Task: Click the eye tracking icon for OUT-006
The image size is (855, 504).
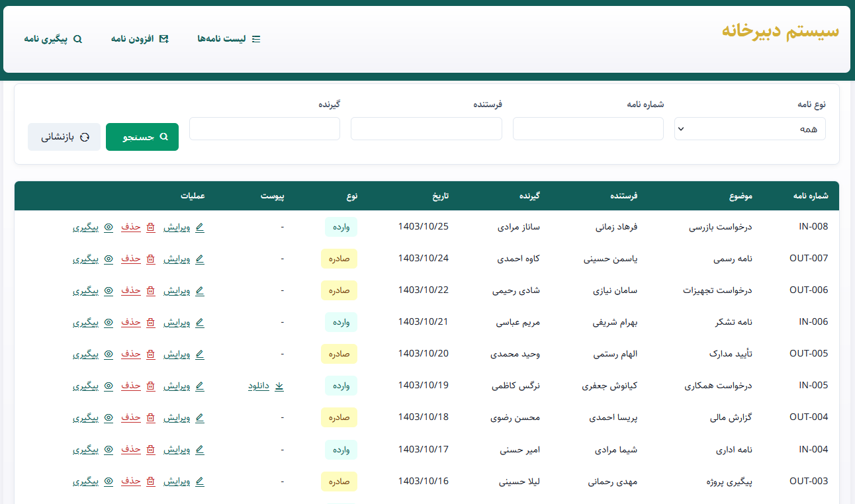Action: 109,290
